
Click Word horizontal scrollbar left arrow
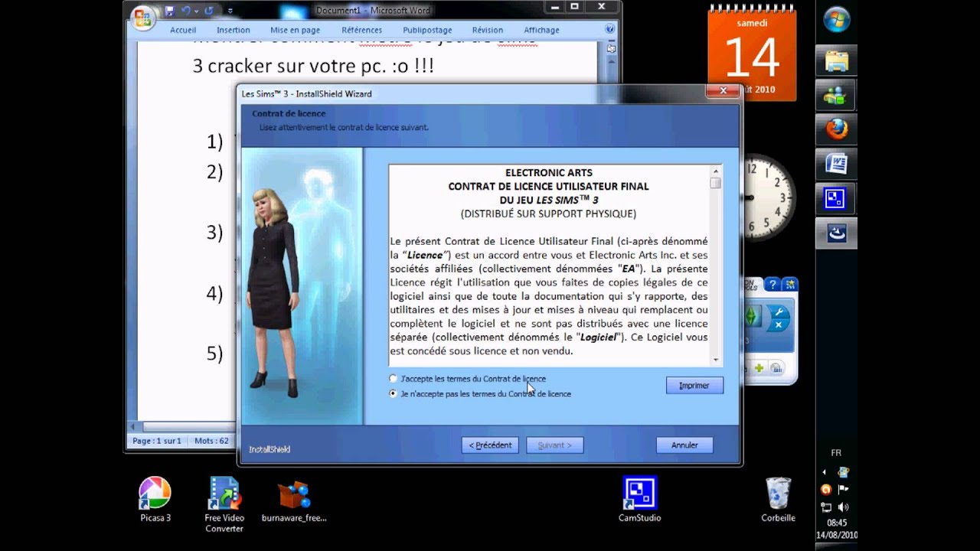click(132, 426)
